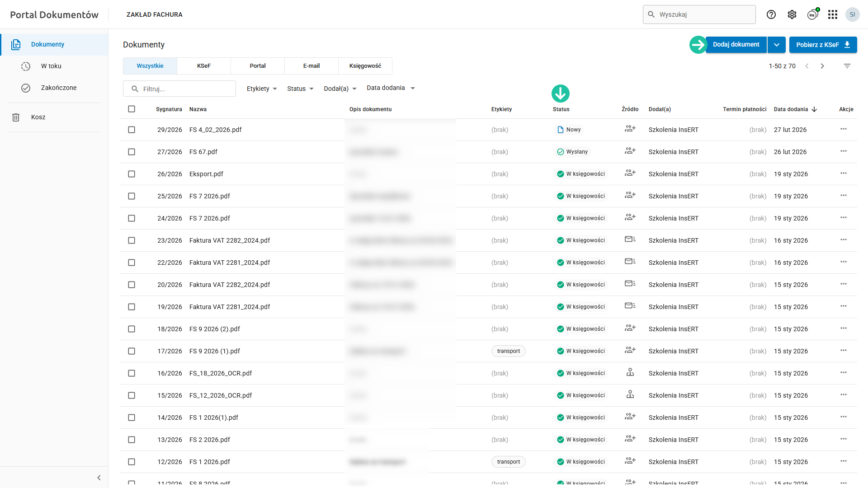This screenshot has width=868, height=488.
Task: Expand the Etykiety filter dropdown
Action: (262, 89)
